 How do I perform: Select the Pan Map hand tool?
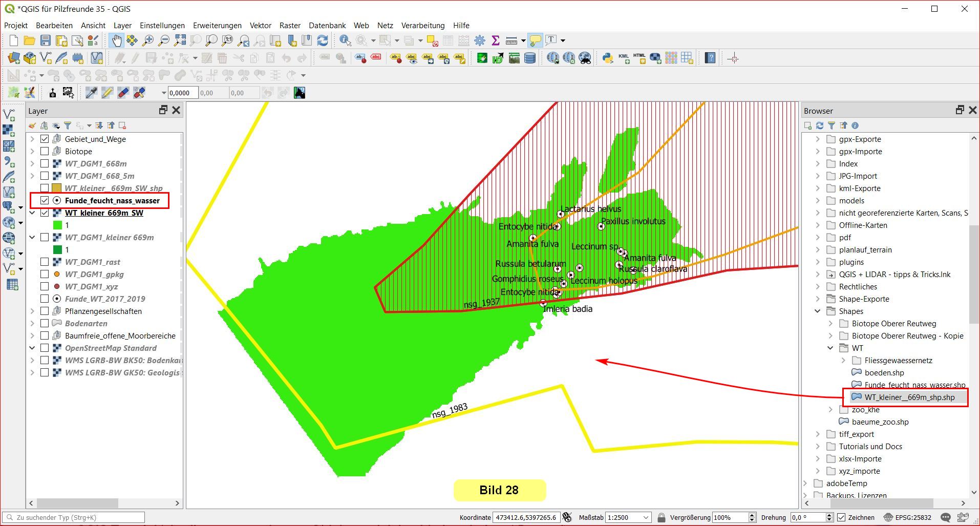[117, 40]
